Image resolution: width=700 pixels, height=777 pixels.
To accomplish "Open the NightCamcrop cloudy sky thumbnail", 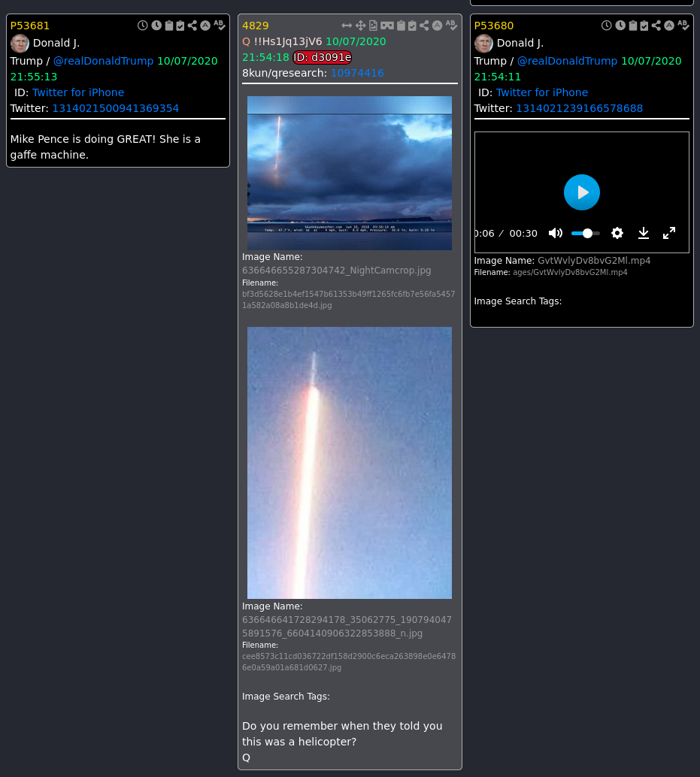I will click(350, 173).
